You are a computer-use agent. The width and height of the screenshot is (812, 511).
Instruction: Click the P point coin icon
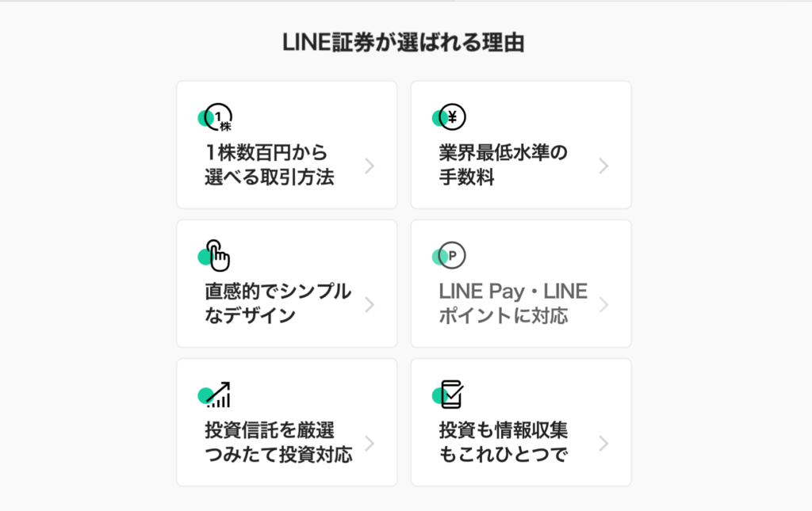449,255
